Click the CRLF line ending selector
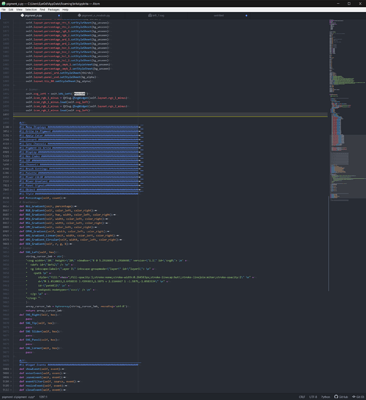This screenshot has height=400, width=366. coord(302,397)
